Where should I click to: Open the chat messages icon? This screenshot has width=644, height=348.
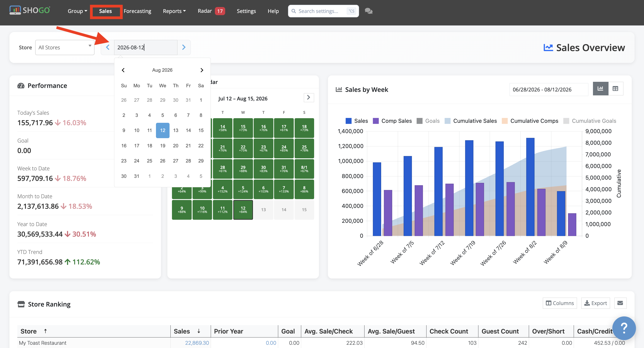[368, 11]
